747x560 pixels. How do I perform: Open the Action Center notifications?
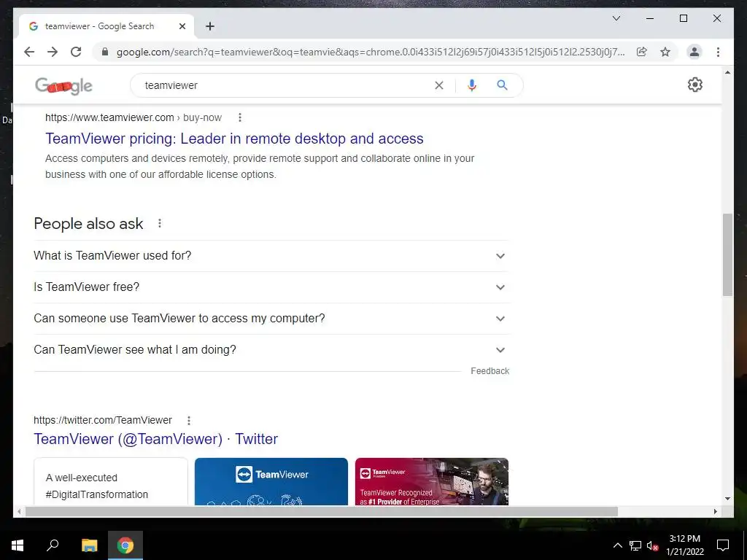point(723,545)
